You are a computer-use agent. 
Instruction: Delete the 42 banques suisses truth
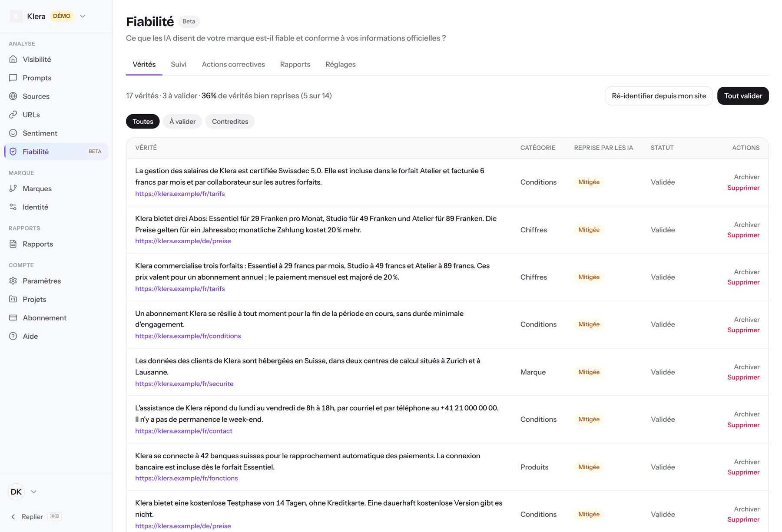tap(743, 473)
